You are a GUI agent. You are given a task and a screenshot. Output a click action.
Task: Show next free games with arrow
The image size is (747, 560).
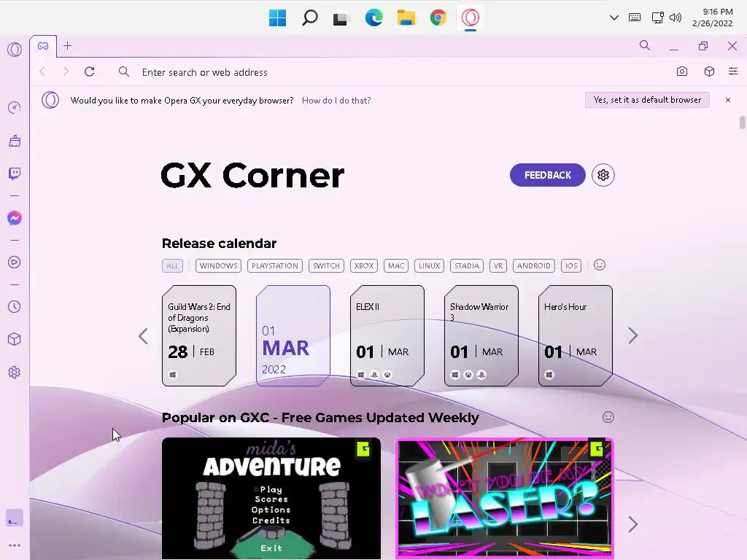click(x=632, y=524)
